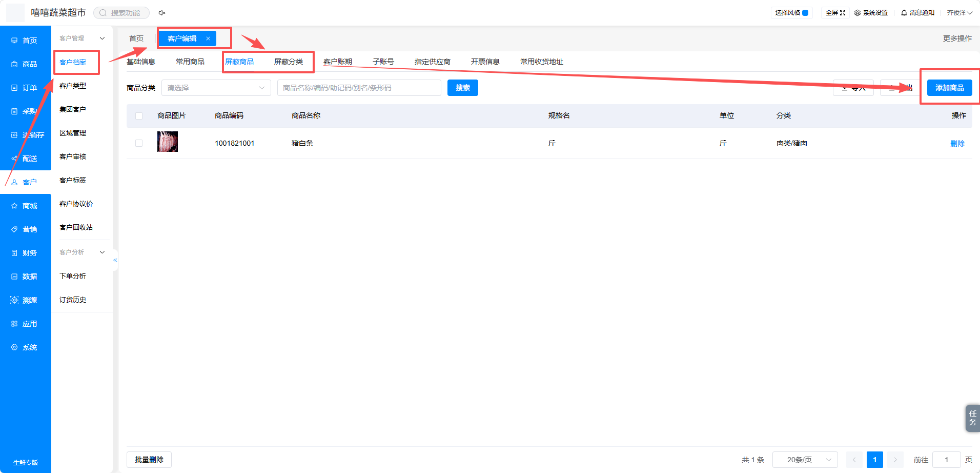
Task: Tick the checkbox for 猪白条 row
Action: (139, 143)
